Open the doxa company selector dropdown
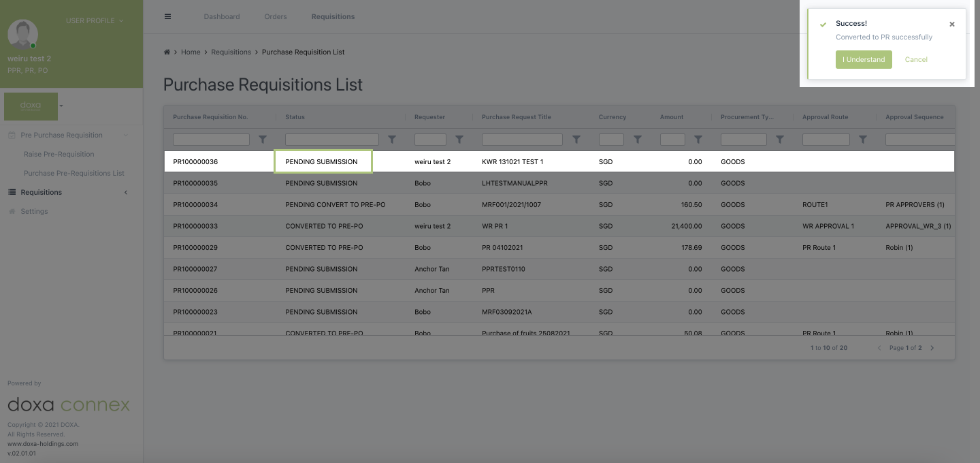Viewport: 980px width, 463px height. [61, 106]
